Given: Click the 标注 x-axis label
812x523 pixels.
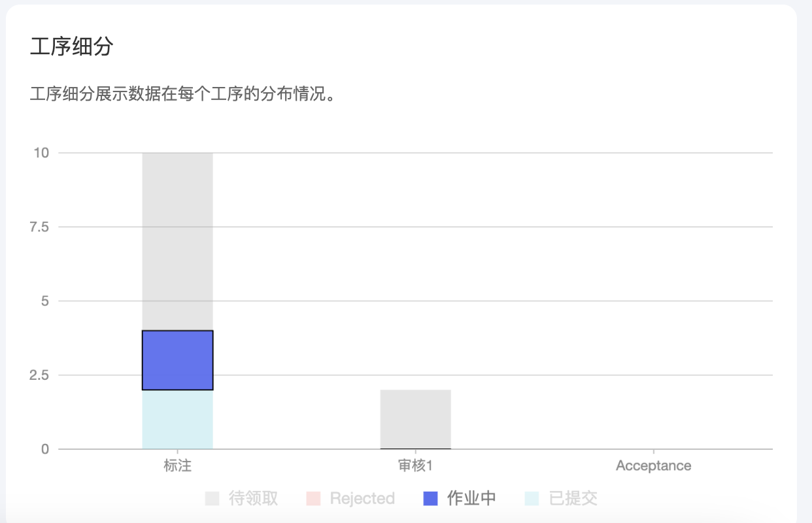Looking at the screenshot, I should [x=178, y=466].
